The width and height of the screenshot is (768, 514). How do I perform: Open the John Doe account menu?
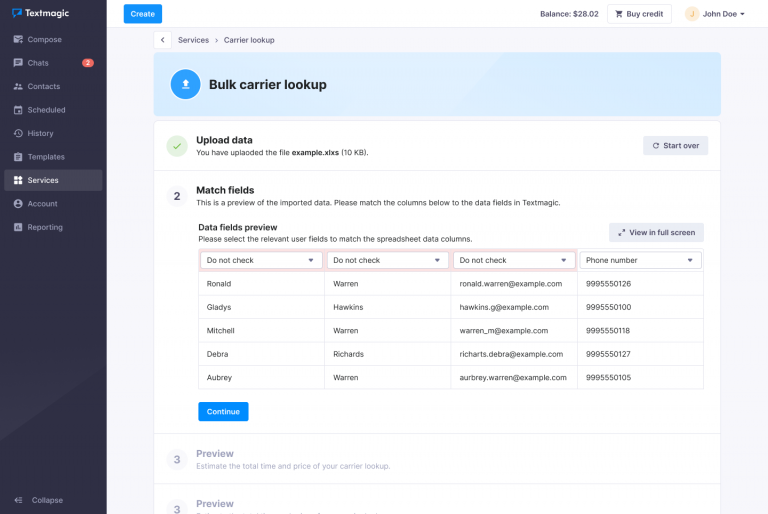click(716, 14)
